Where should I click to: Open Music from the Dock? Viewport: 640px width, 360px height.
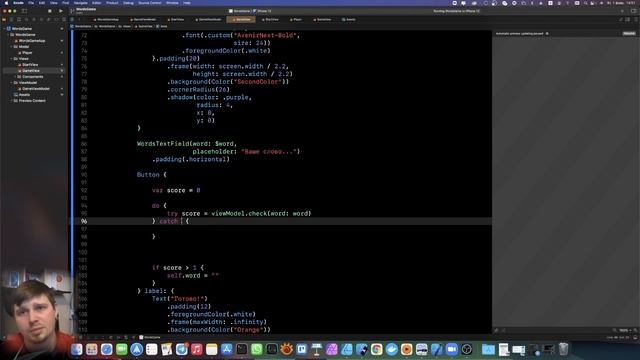(x=197, y=349)
